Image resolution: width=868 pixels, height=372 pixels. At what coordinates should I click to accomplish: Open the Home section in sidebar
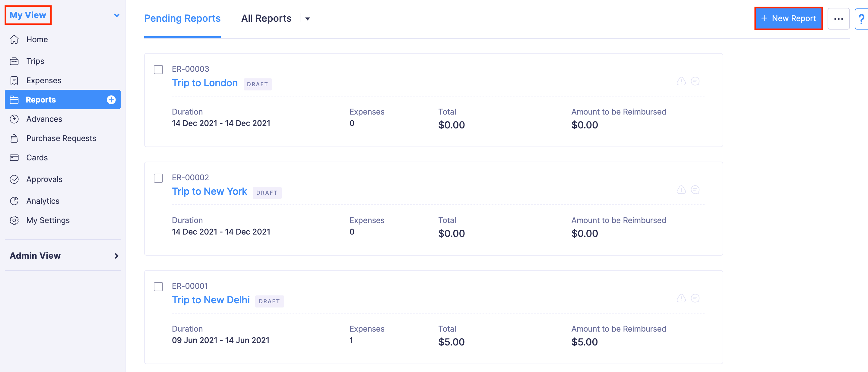37,39
